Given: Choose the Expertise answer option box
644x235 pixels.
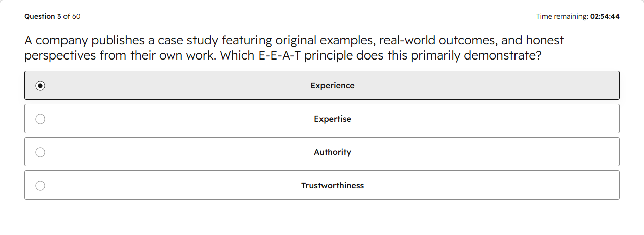Looking at the screenshot, I should 322,119.
